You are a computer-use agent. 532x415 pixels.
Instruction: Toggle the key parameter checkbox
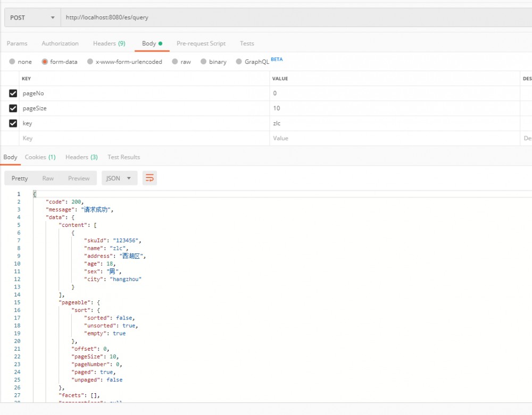click(x=13, y=123)
